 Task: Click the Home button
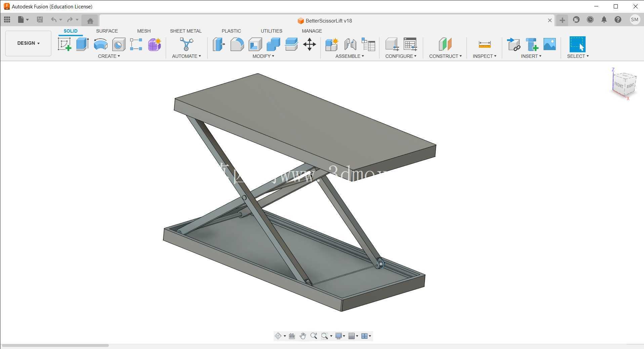(90, 21)
